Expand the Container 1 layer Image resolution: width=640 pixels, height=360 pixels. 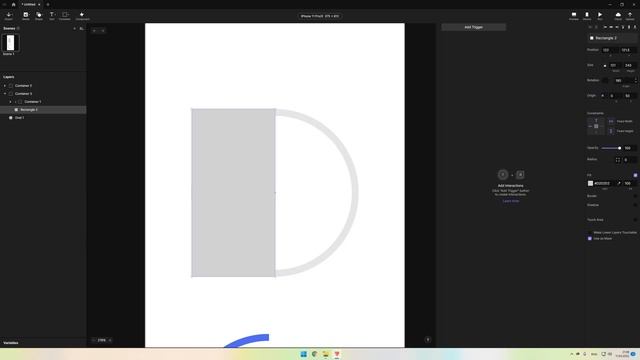(x=11, y=102)
